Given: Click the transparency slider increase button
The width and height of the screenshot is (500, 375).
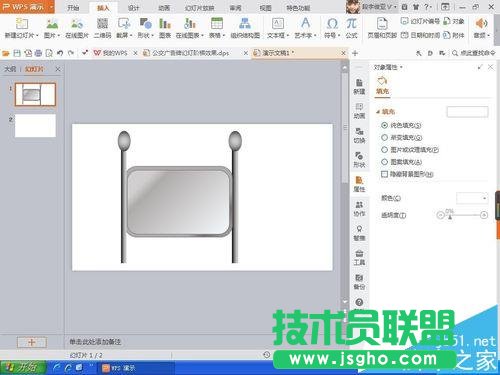Looking at the screenshot, I should click(x=484, y=215).
